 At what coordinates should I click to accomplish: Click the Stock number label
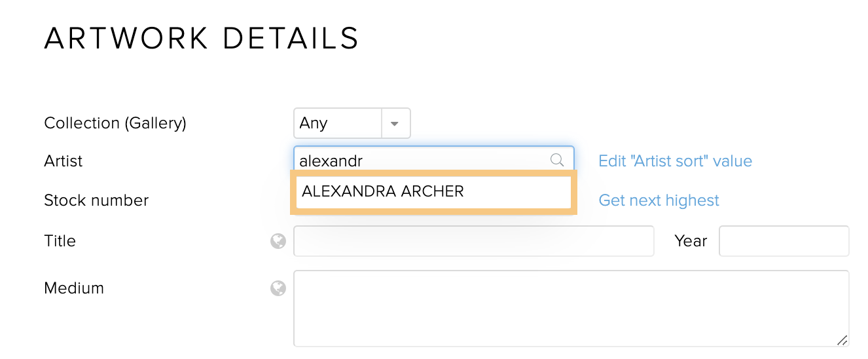pyautogui.click(x=96, y=200)
